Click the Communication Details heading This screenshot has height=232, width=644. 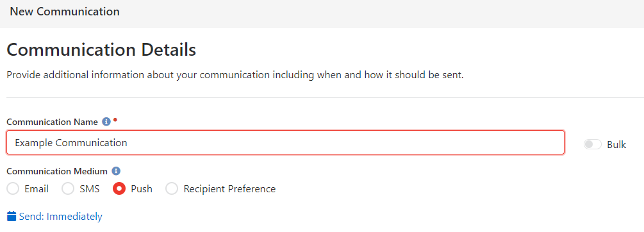[x=101, y=50]
